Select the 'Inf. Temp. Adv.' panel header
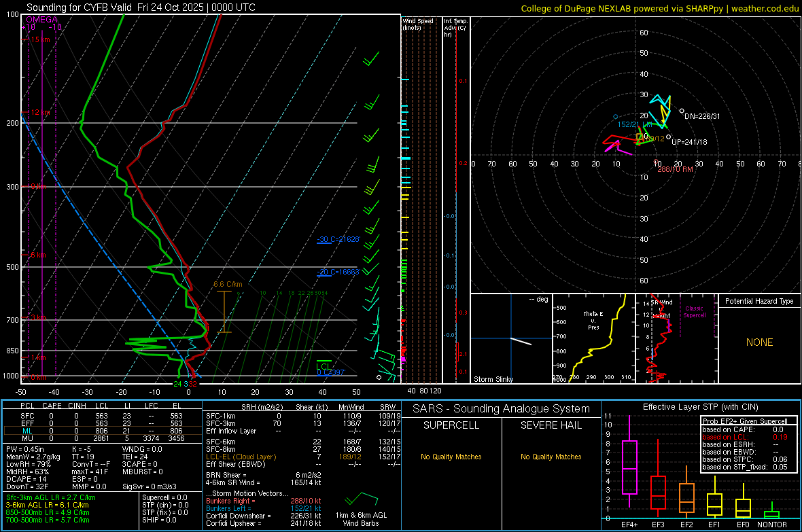Screen dimensions: 802x532 click(x=455, y=28)
